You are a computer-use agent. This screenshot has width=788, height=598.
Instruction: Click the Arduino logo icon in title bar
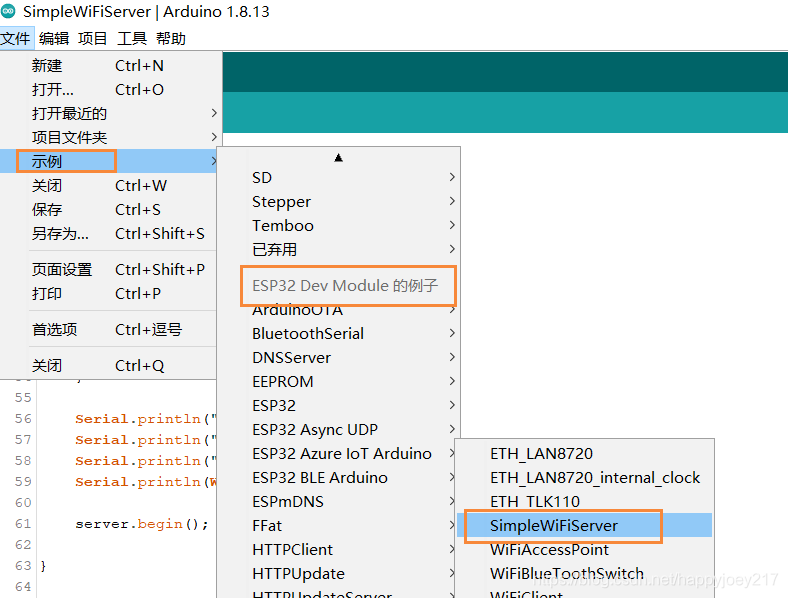[x=9, y=11]
